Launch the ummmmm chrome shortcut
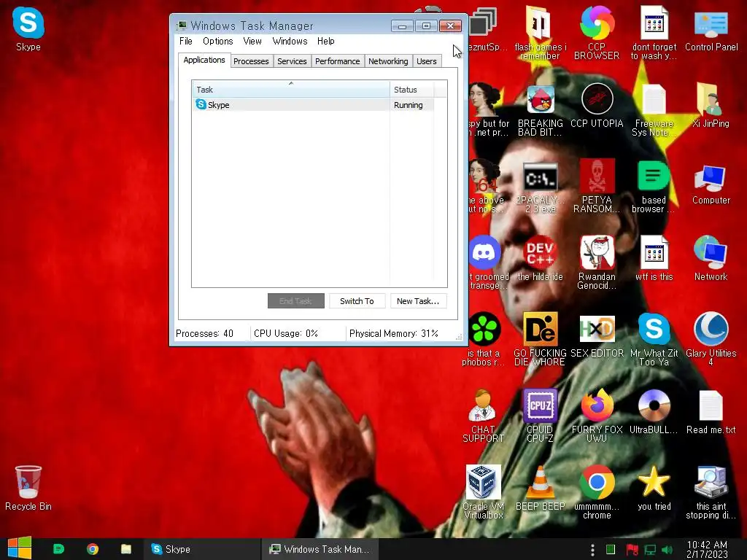The width and height of the screenshot is (747, 560). 597,492
